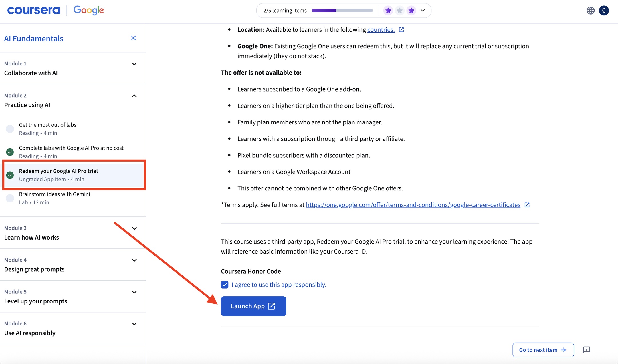Expand the learning items progress dropdown
618x364 pixels.
pyautogui.click(x=423, y=11)
